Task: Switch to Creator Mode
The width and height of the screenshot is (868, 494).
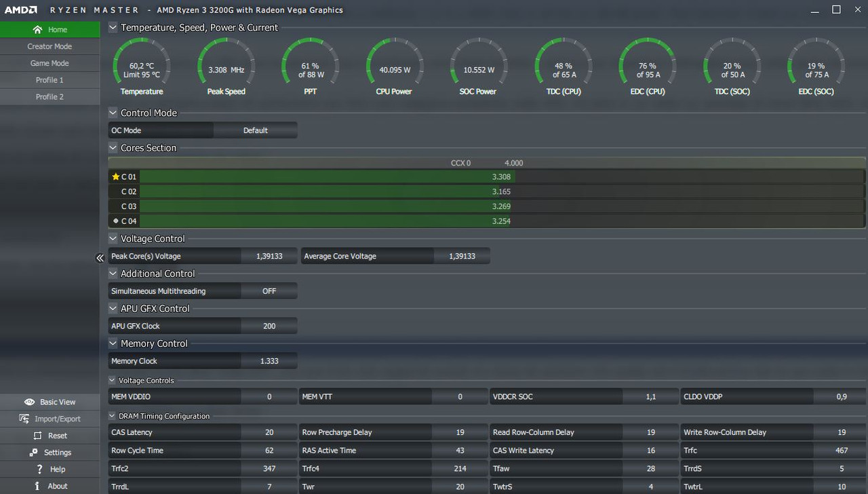Action: pyautogui.click(x=50, y=47)
